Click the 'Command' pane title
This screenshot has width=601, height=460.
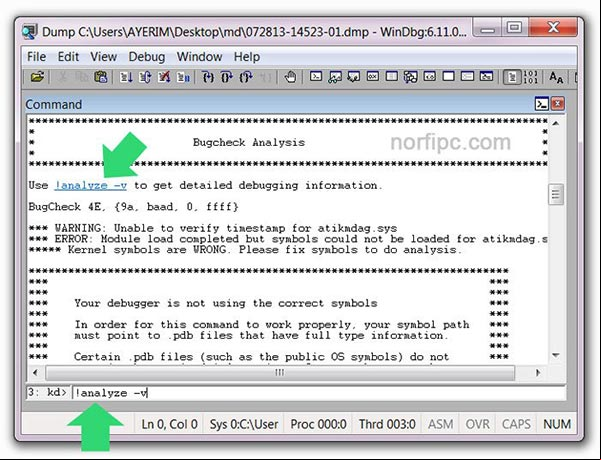54,104
